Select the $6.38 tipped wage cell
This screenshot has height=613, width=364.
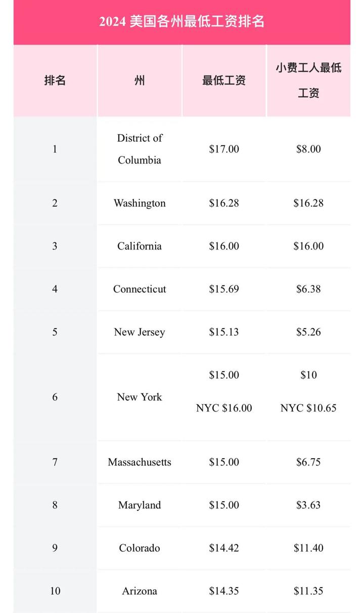tap(308, 289)
